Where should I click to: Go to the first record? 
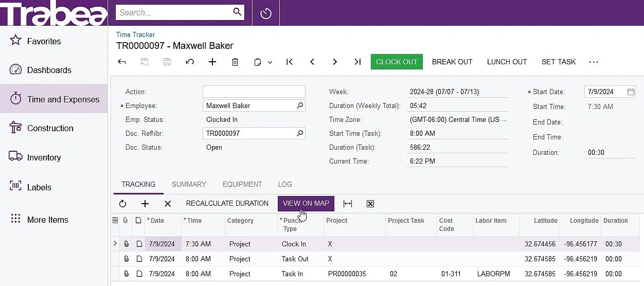290,62
